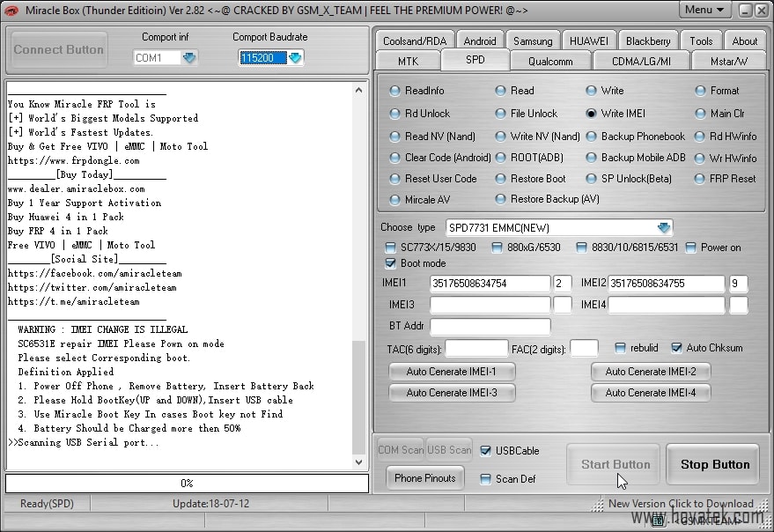Expand the Choose type SPD7731 dropdown

coord(663,228)
